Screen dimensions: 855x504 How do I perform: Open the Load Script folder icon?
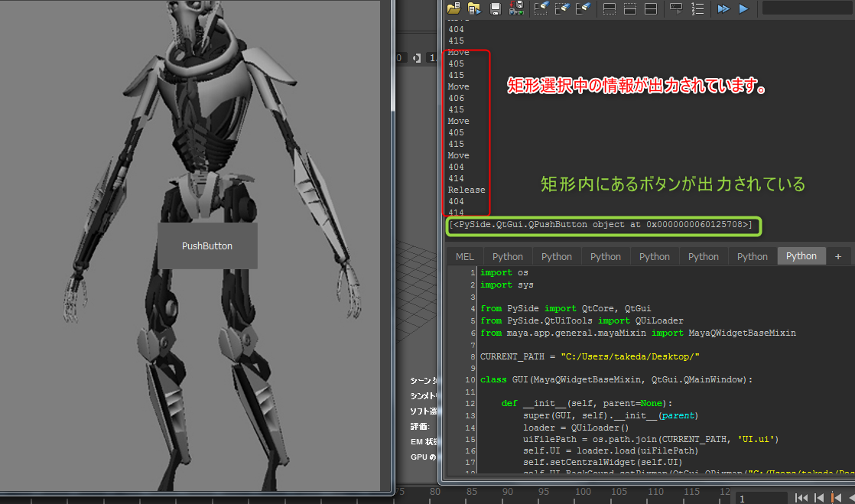click(454, 8)
